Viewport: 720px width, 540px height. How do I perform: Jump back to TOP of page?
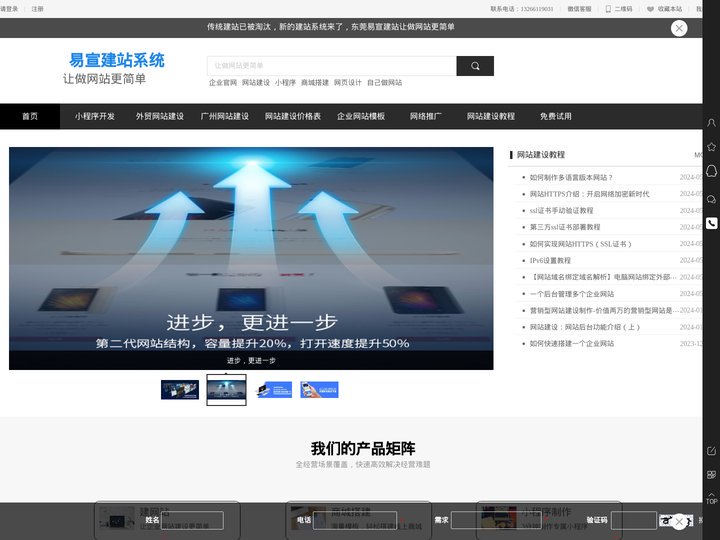[x=711, y=499]
